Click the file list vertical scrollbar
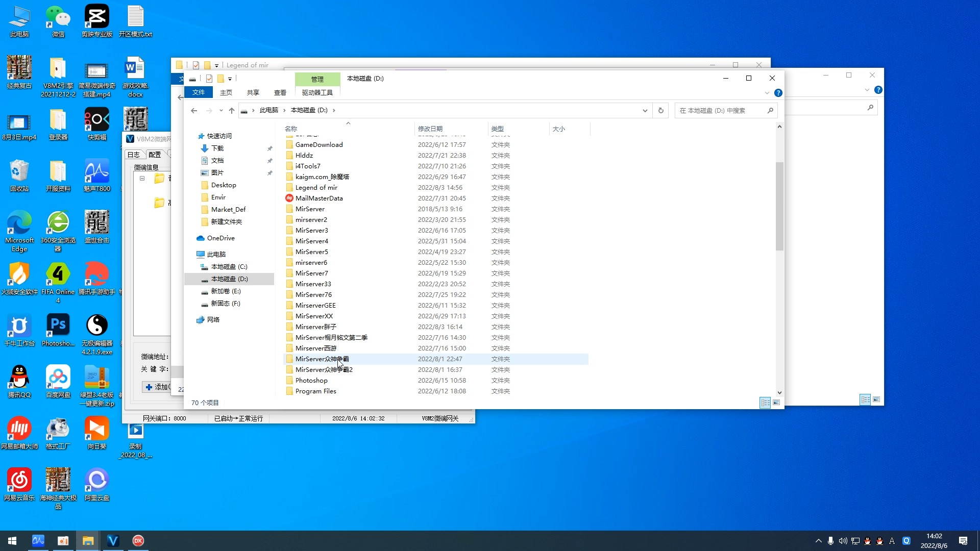980x551 pixels. pos(779,207)
